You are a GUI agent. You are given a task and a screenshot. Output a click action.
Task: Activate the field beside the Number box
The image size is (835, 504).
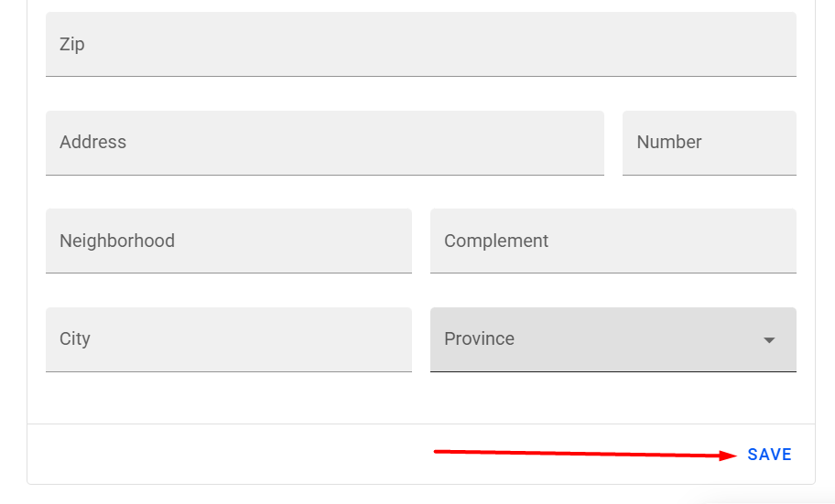click(x=325, y=143)
